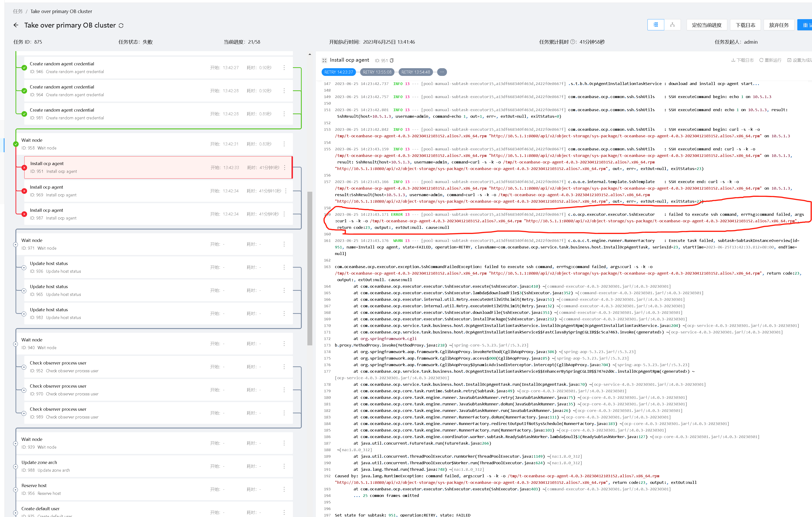
Task: Click 重新运行 to rerun the subtask
Action: (x=770, y=60)
